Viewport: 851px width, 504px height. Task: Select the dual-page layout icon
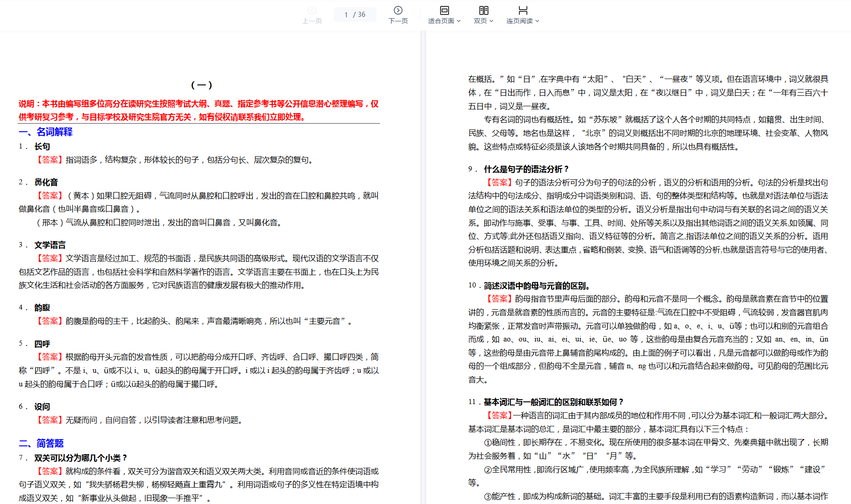484,10
